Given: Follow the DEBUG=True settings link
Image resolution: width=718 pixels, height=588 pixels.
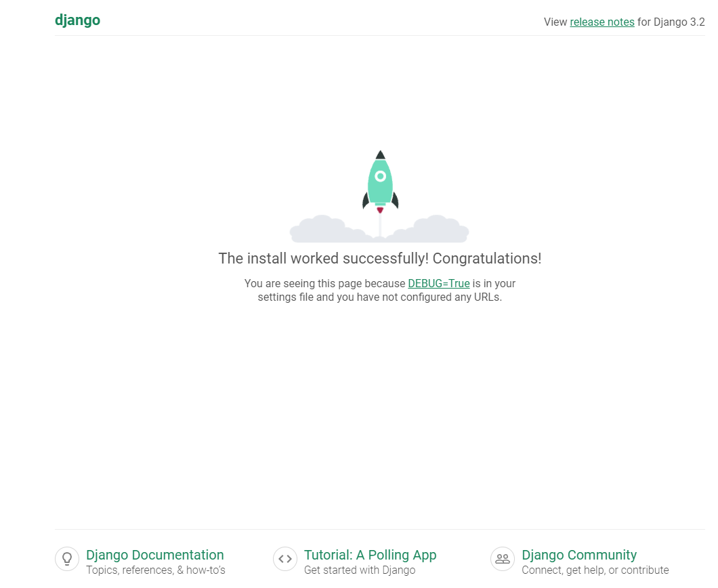Looking at the screenshot, I should tap(439, 283).
